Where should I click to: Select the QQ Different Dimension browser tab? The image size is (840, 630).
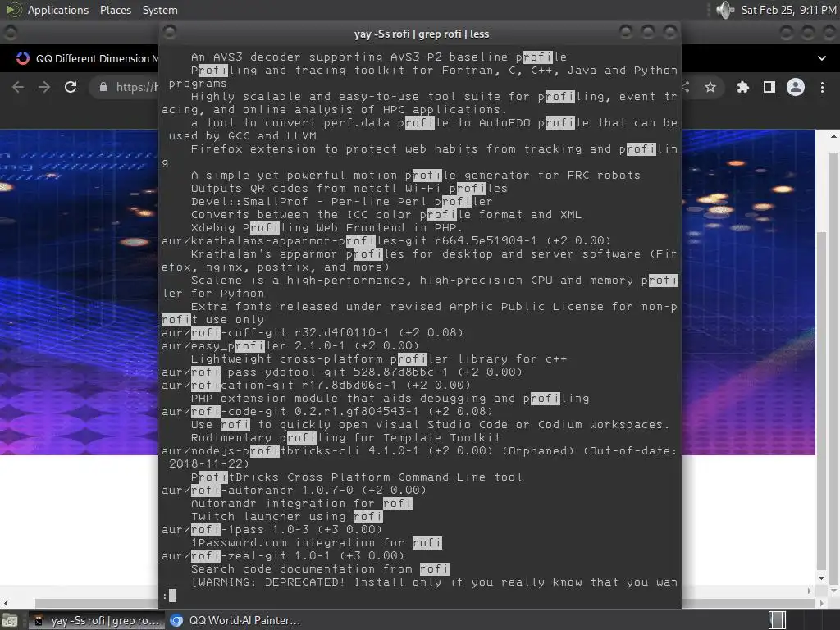point(89,58)
